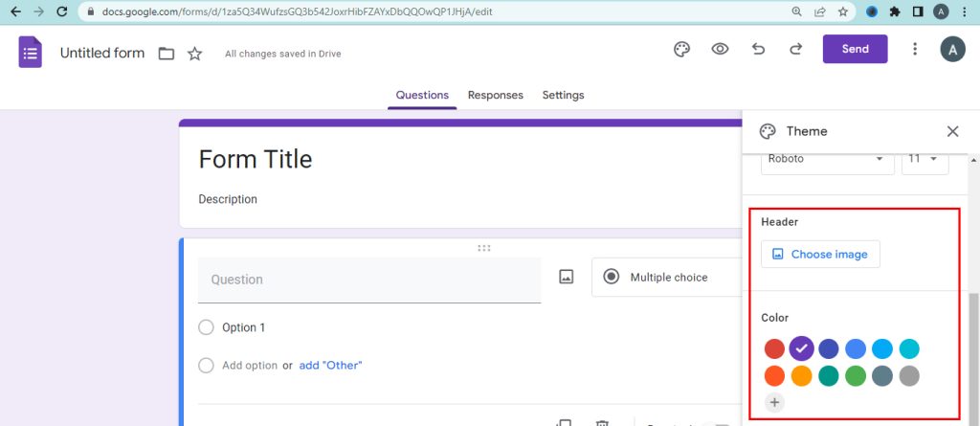The height and width of the screenshot is (426, 980).
Task: Open the Google Forms home icon
Action: pos(30,52)
